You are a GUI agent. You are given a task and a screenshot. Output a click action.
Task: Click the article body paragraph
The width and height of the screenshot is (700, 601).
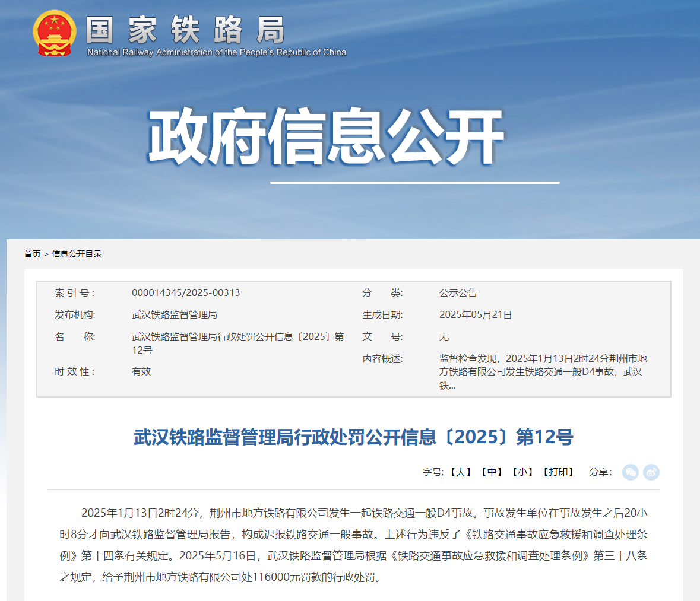coord(353,545)
